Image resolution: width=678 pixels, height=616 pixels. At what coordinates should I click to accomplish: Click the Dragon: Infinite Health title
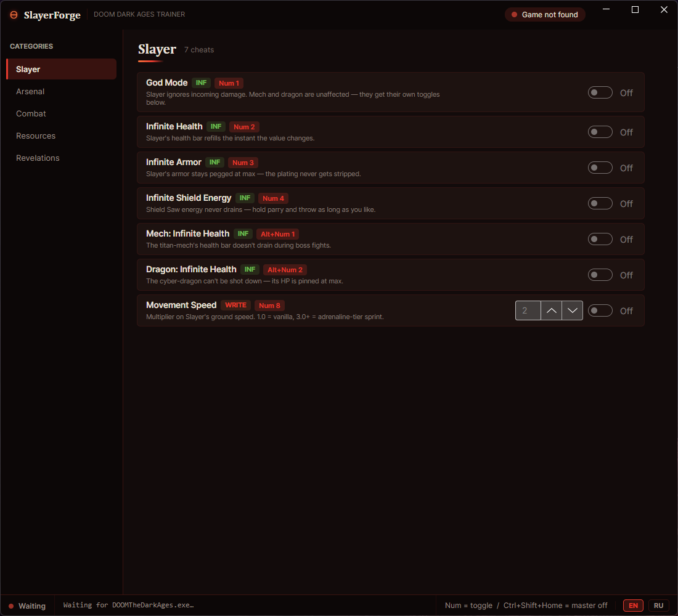191,269
